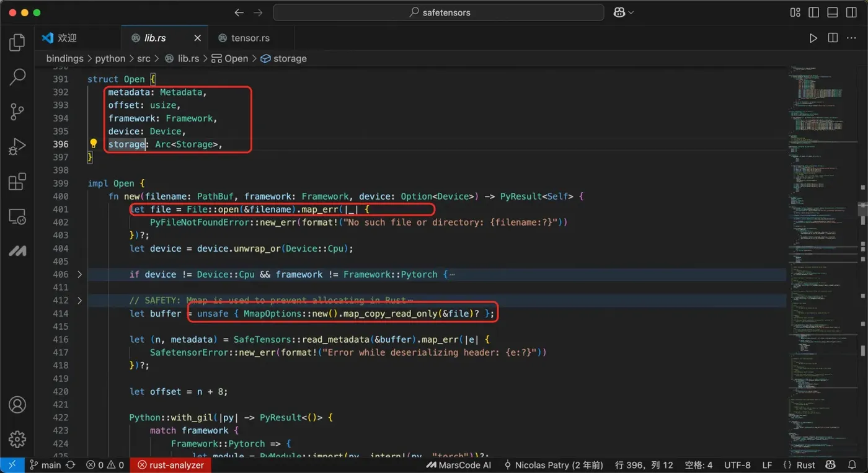The width and height of the screenshot is (868, 473).
Task: Click Nicolas Patry blame info in status bar
Action: tap(553, 465)
